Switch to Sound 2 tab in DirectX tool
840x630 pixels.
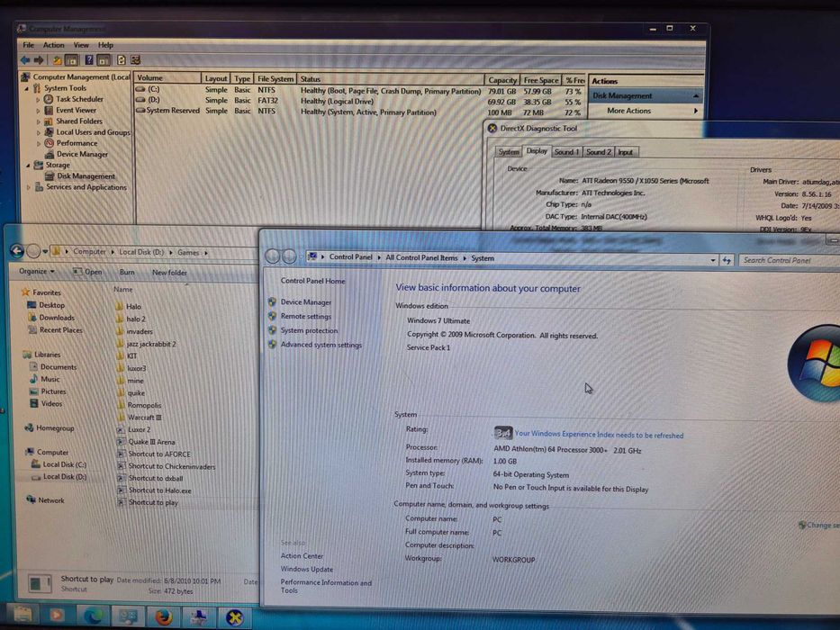pyautogui.click(x=598, y=152)
